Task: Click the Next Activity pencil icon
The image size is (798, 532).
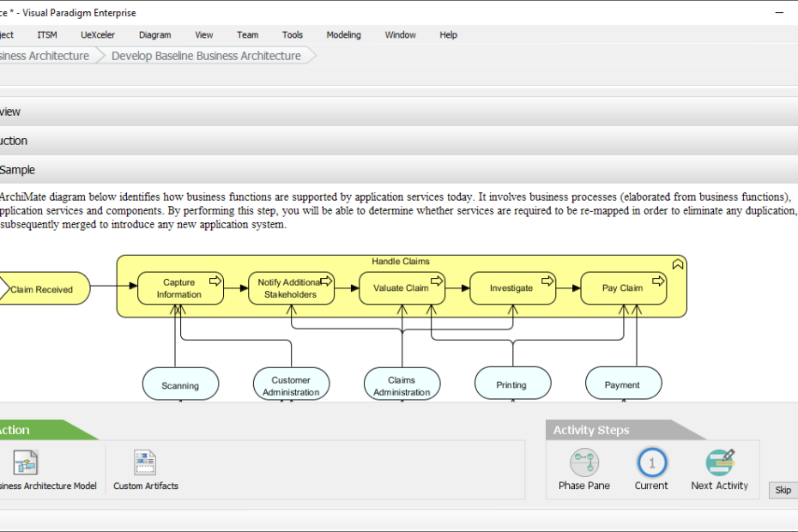Action: (720, 462)
